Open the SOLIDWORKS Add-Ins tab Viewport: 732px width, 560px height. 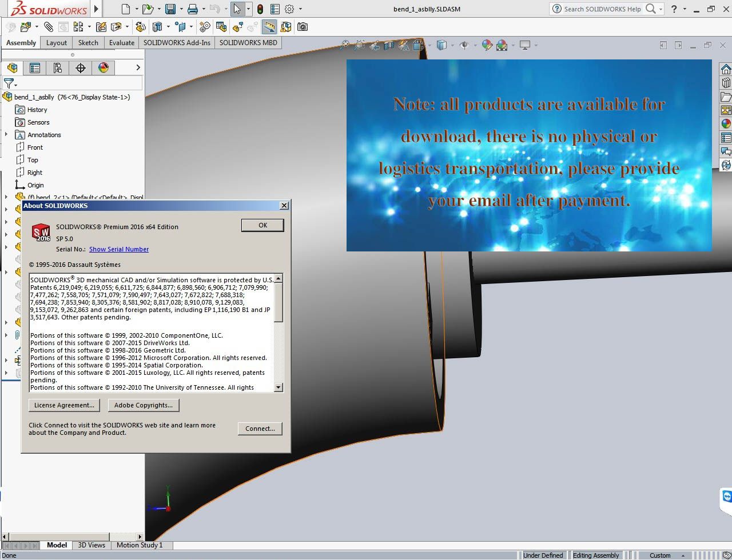(x=177, y=42)
